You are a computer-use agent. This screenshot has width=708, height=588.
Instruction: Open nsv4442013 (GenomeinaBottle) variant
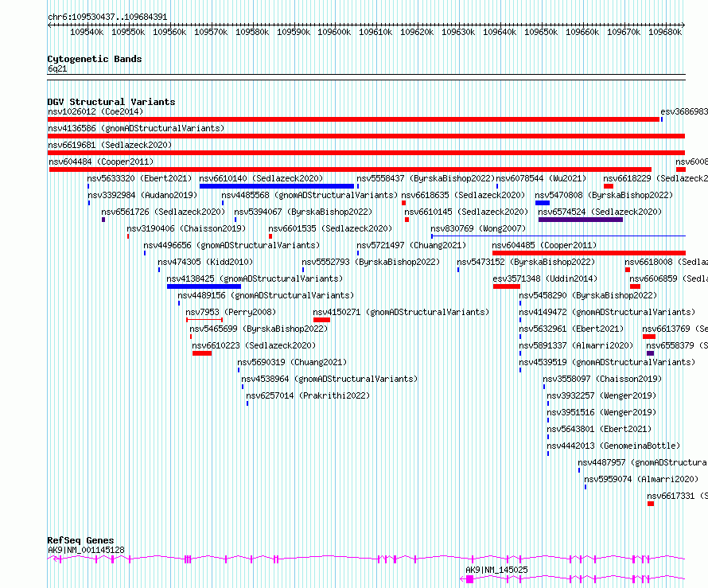(613, 446)
